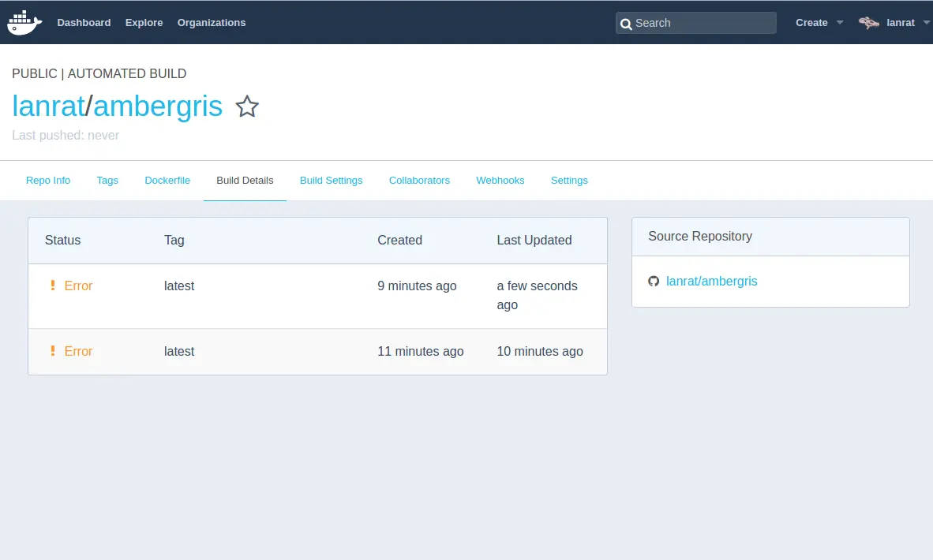Click the '11 minutes ago' created cell
The height and width of the screenshot is (560, 933).
[x=421, y=351]
